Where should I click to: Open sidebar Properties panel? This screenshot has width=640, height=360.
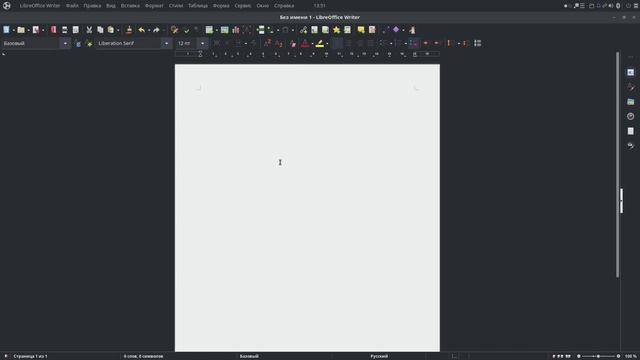[631, 72]
